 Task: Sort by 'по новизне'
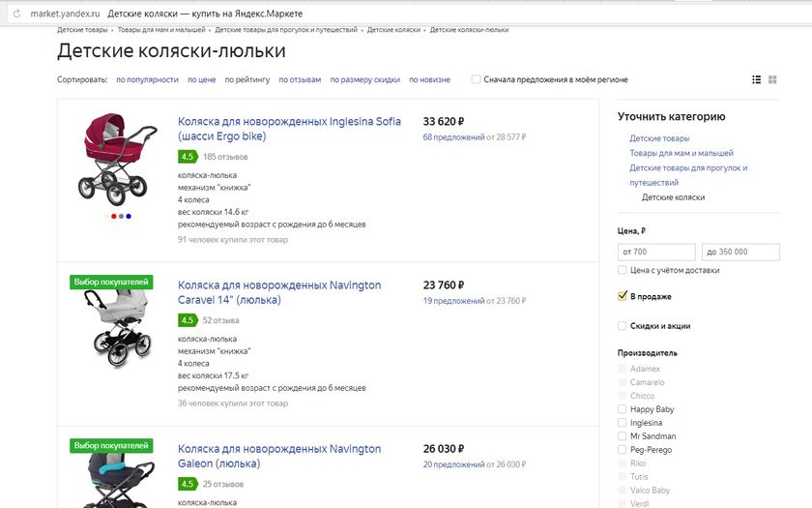430,79
